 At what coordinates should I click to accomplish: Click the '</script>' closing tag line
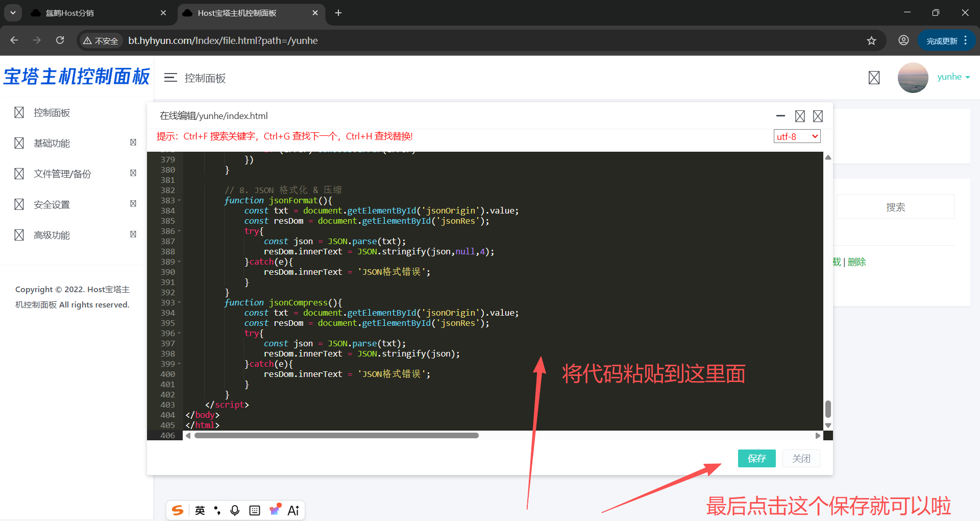[x=227, y=405]
